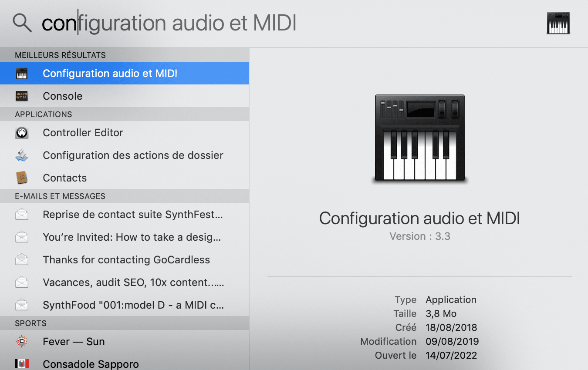Image resolution: width=588 pixels, height=370 pixels.
Task: Click inside the Spotlight search text field
Action: click(287, 23)
